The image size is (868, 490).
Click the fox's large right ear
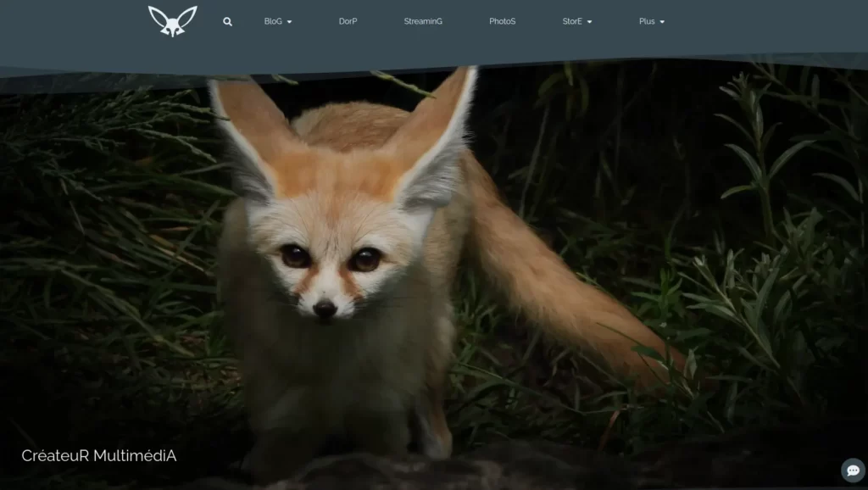pos(437,138)
